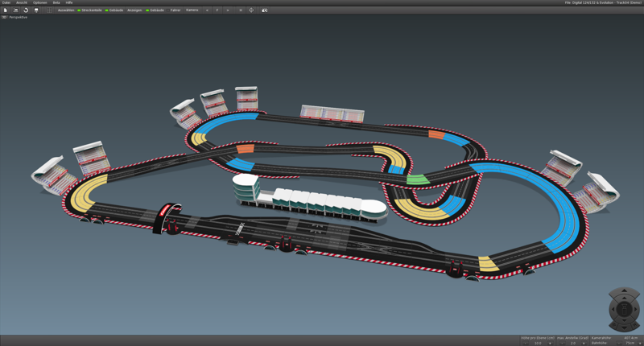Click the four-arrow move view icon
This screenshot has height=346, width=644.
[251, 10]
